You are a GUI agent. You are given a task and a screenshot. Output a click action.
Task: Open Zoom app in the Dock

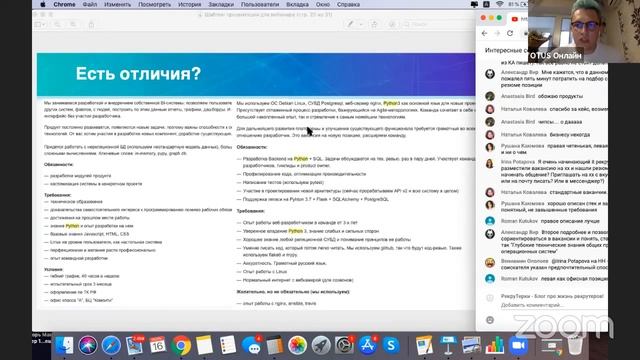[518, 345]
